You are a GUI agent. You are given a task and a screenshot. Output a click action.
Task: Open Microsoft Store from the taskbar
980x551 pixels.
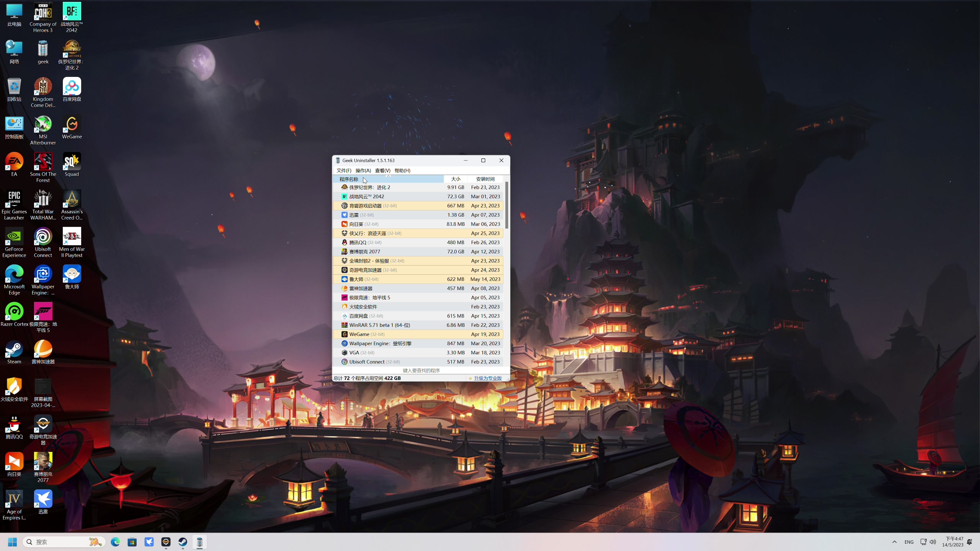132,542
